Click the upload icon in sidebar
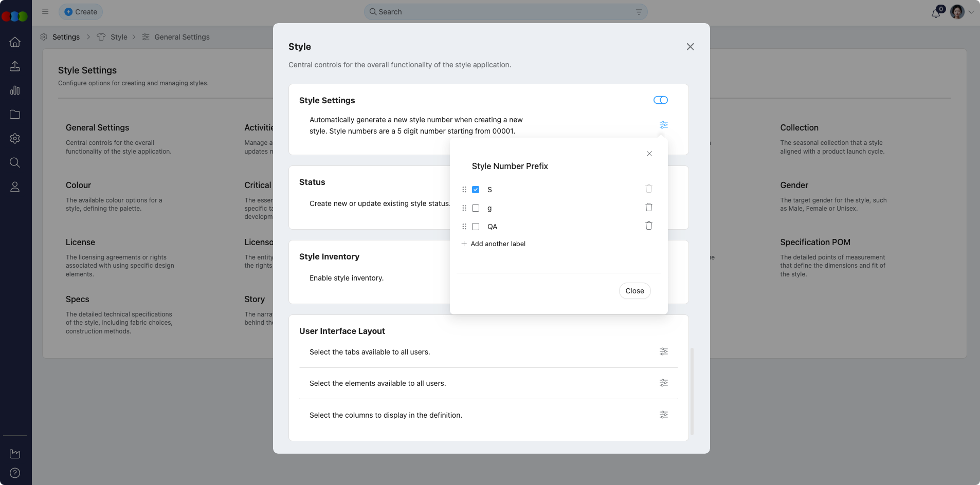This screenshot has width=980, height=485. tap(15, 66)
